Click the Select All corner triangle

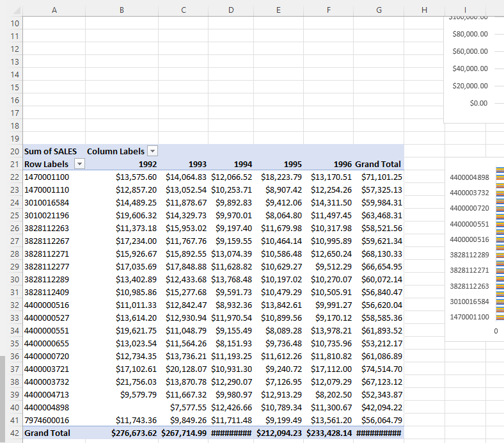point(15,10)
